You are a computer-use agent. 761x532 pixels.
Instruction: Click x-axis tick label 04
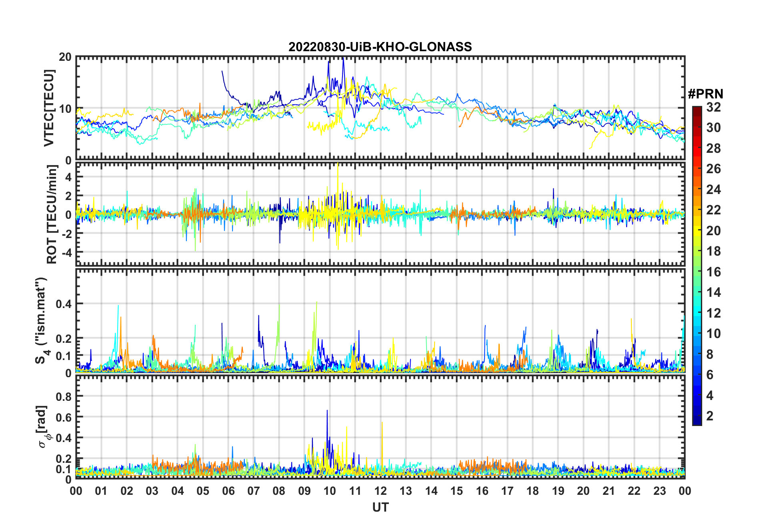[x=178, y=491]
